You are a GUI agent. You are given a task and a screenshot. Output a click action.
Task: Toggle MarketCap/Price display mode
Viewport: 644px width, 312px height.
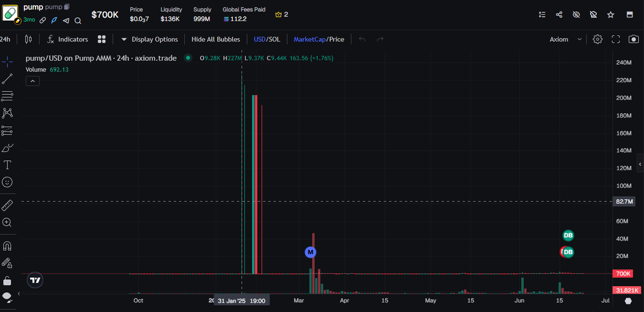(319, 39)
